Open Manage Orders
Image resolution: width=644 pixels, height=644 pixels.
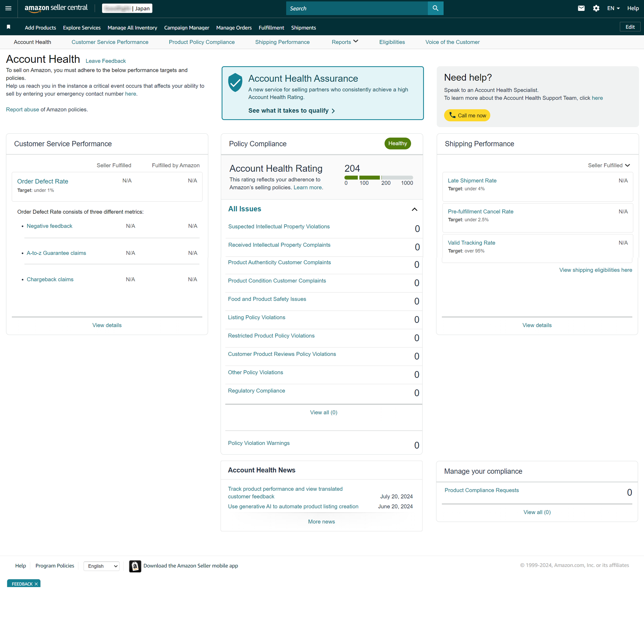pyautogui.click(x=234, y=28)
